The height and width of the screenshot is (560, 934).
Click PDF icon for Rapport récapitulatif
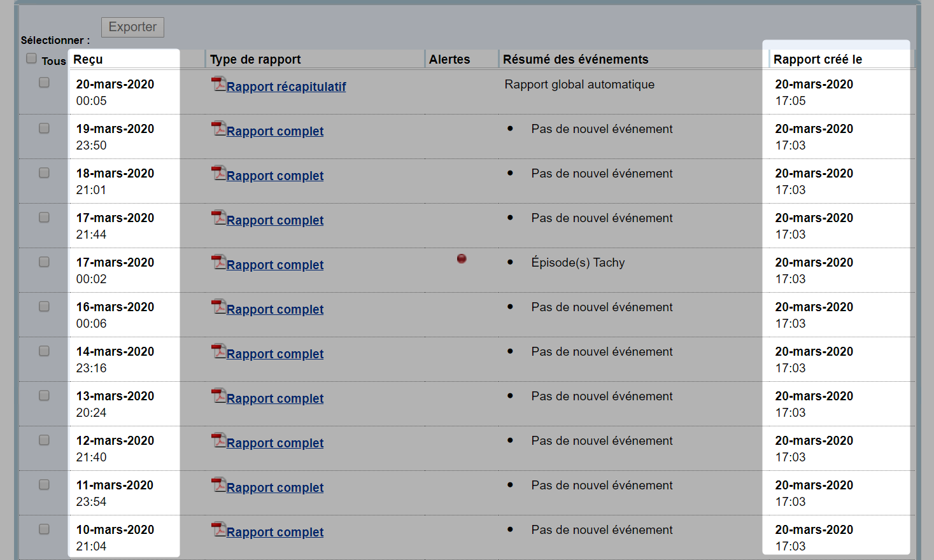point(218,84)
